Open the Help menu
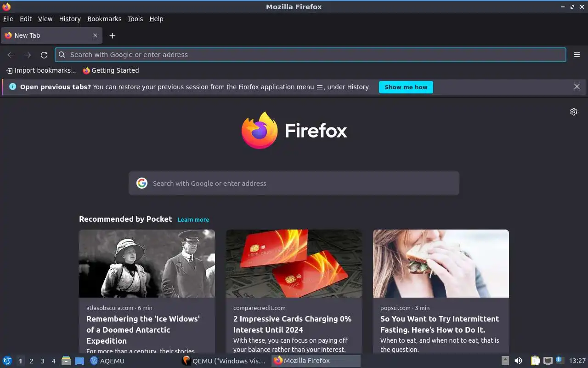This screenshot has width=588, height=368. (x=156, y=19)
